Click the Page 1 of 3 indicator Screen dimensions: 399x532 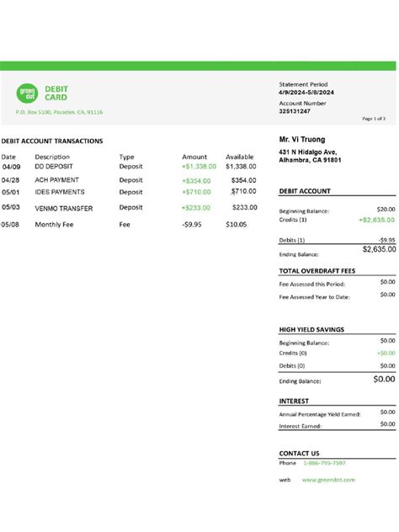(374, 119)
